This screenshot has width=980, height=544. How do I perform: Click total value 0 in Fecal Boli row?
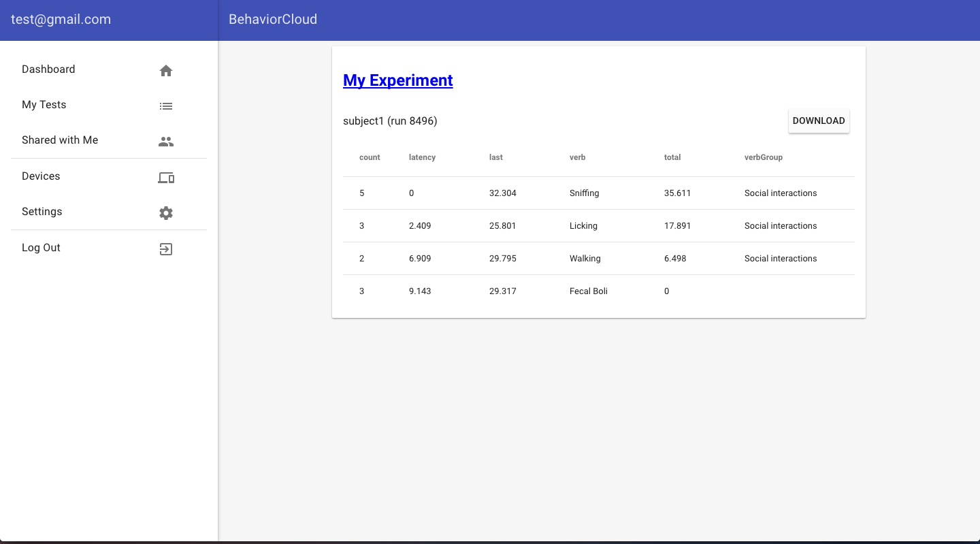667,291
